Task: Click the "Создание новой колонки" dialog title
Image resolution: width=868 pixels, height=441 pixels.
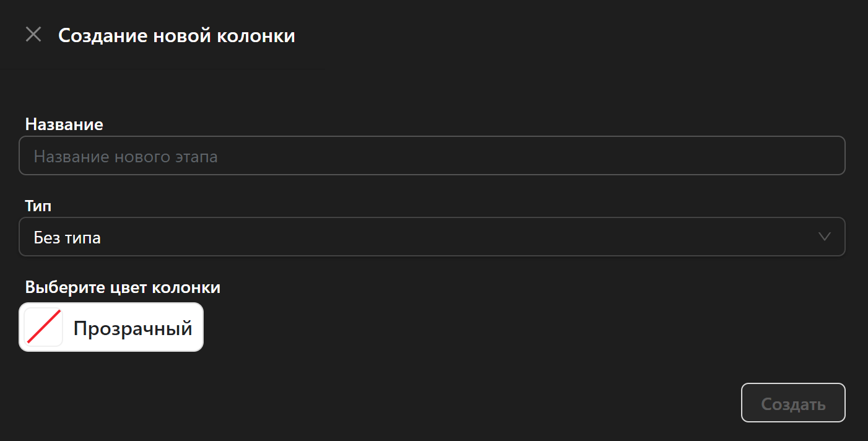Action: pyautogui.click(x=176, y=36)
